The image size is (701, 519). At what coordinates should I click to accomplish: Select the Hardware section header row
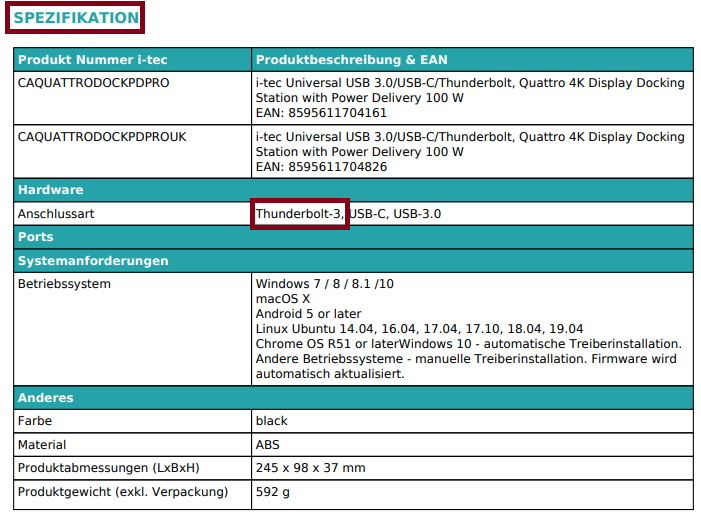tap(353, 190)
